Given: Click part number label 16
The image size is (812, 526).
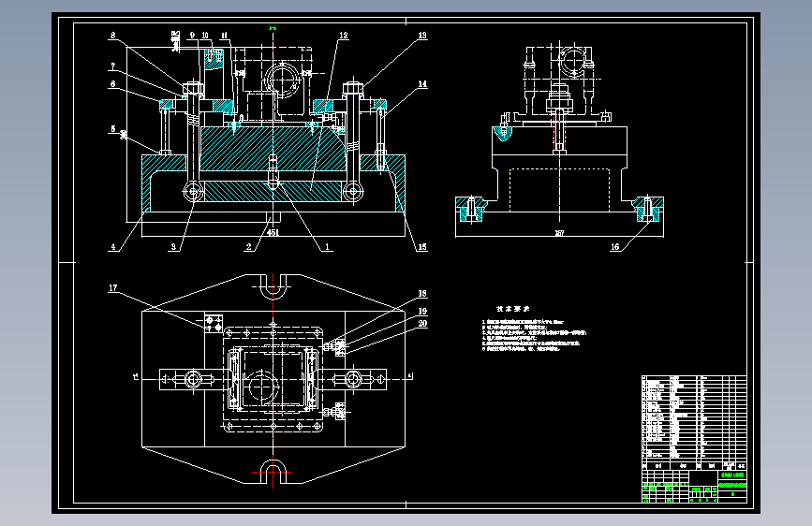Looking at the screenshot, I should [x=615, y=247].
